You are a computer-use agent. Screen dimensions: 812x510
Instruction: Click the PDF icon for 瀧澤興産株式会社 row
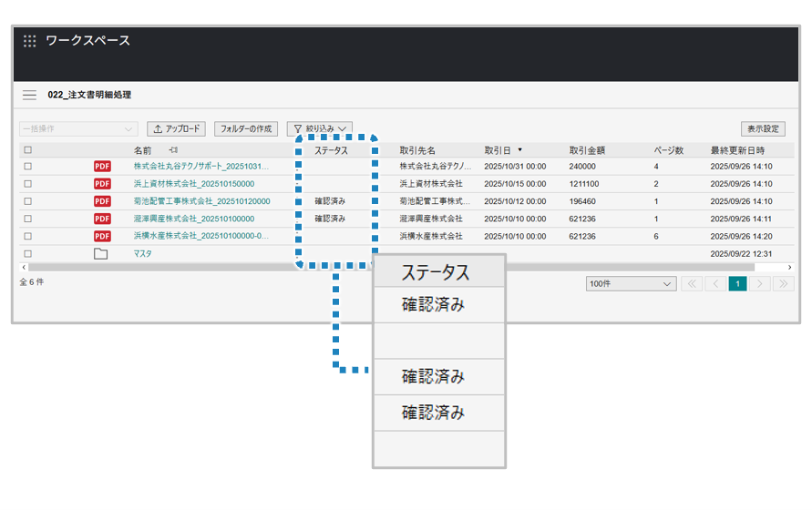pyautogui.click(x=102, y=219)
